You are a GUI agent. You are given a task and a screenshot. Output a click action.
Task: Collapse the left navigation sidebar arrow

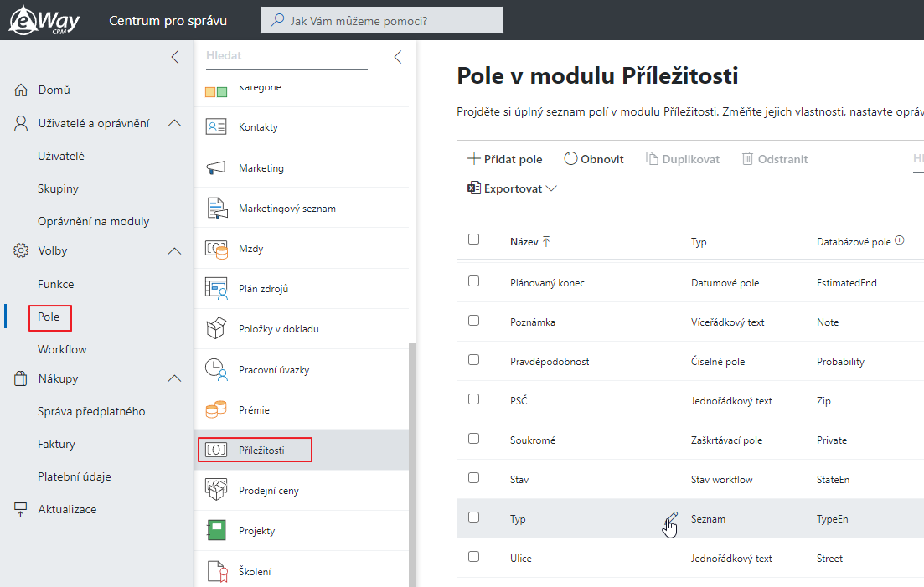174,57
